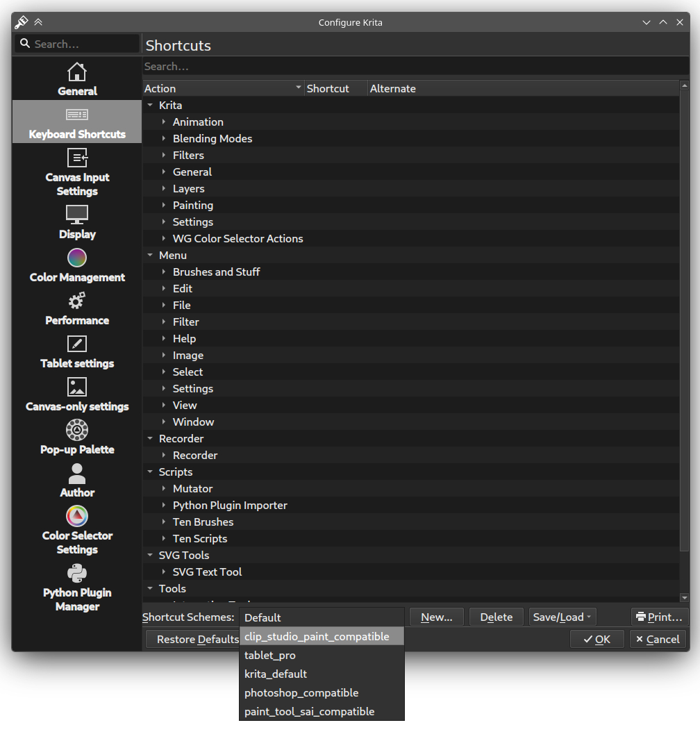The height and width of the screenshot is (741, 700).
Task: Expand the Painting category
Action: point(163,205)
